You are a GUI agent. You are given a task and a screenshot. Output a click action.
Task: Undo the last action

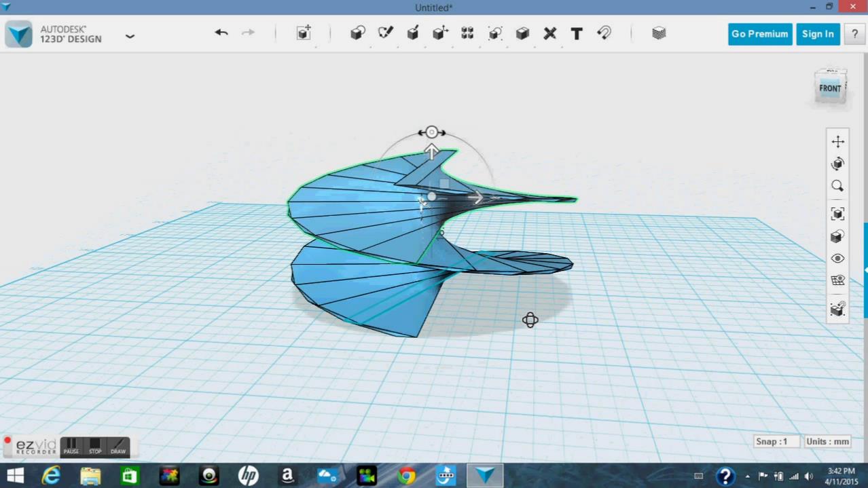click(221, 33)
